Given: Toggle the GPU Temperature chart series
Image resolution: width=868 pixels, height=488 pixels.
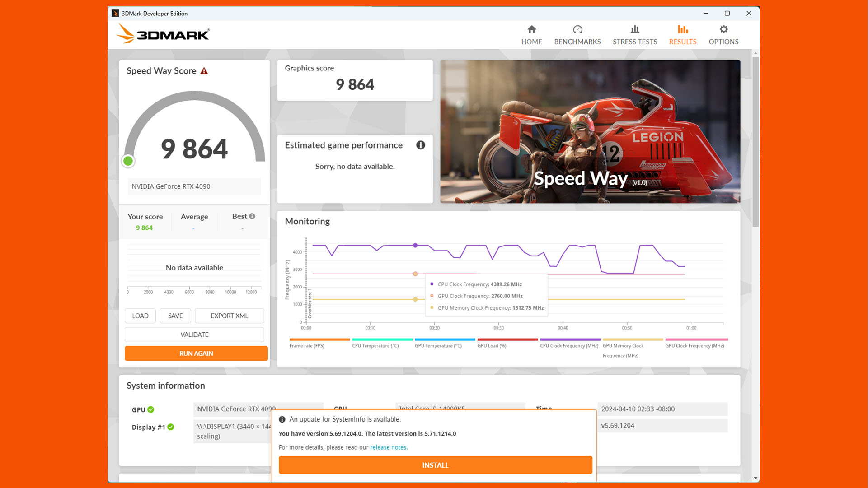Looking at the screenshot, I should [445, 343].
